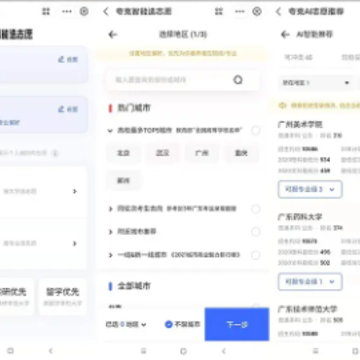Open the 广东药科大学 school entry
The width and height of the screenshot is (360, 360).
(300, 217)
